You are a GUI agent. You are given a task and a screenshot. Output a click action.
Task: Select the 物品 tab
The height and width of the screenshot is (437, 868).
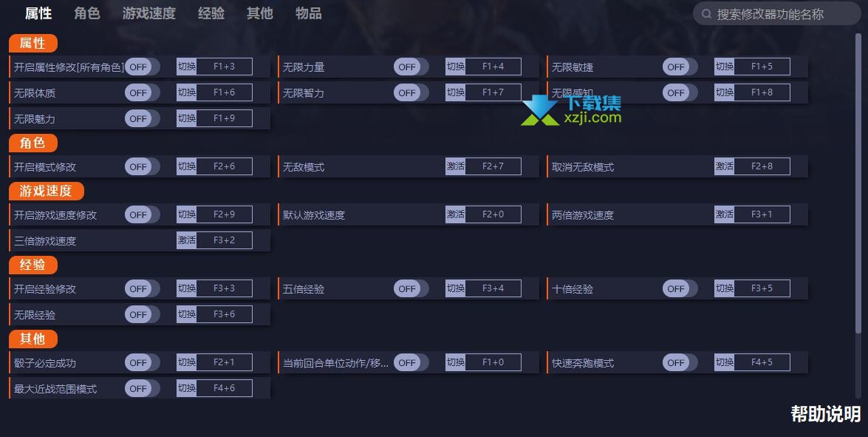308,13
